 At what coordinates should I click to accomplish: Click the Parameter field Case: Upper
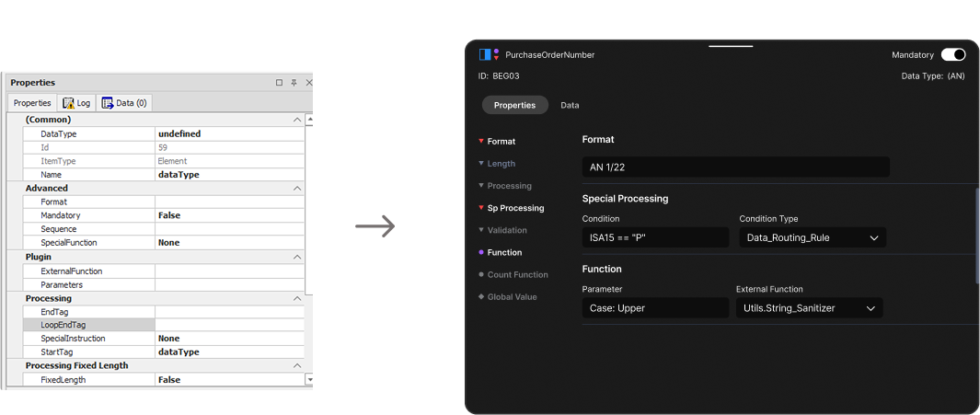click(x=655, y=308)
